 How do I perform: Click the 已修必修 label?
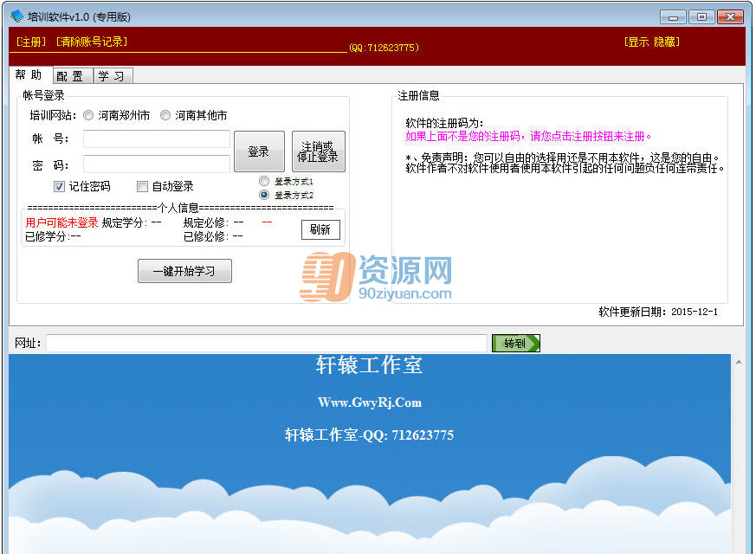pos(206,236)
